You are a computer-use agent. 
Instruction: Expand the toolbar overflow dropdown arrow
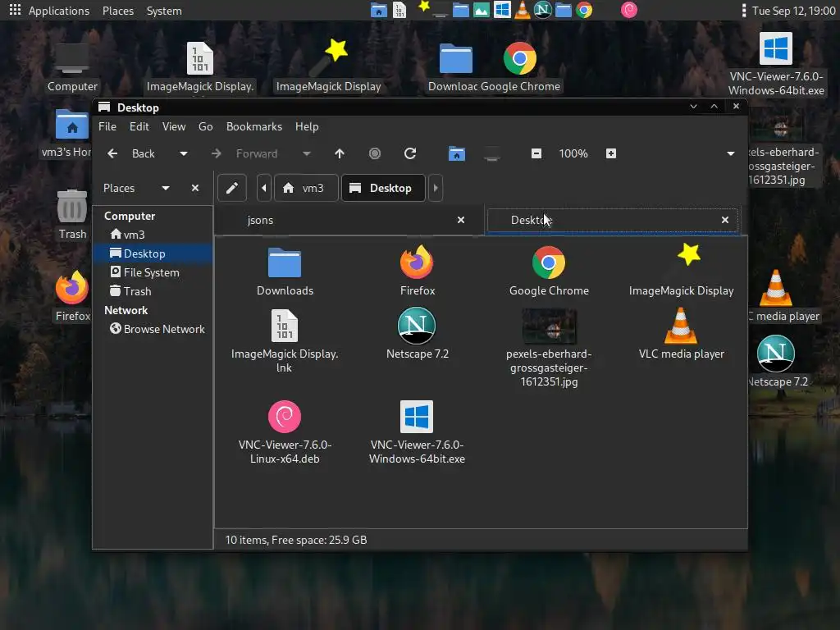coord(731,153)
